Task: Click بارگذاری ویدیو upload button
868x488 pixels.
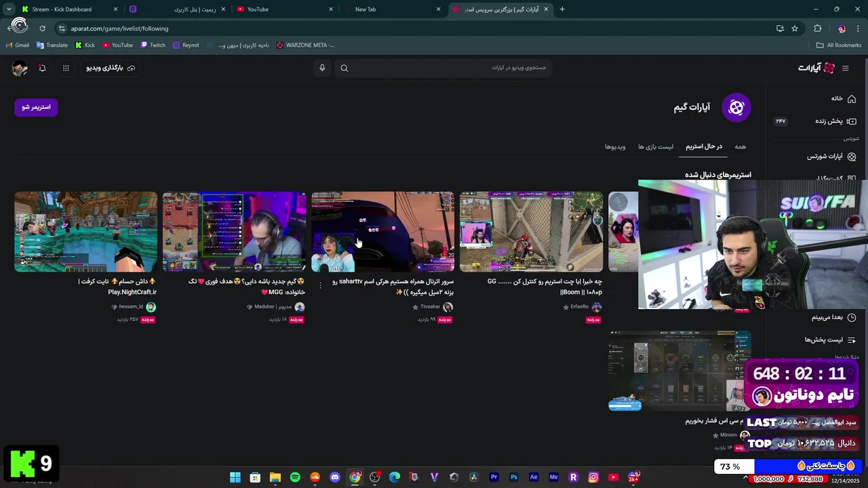Action: click(111, 68)
